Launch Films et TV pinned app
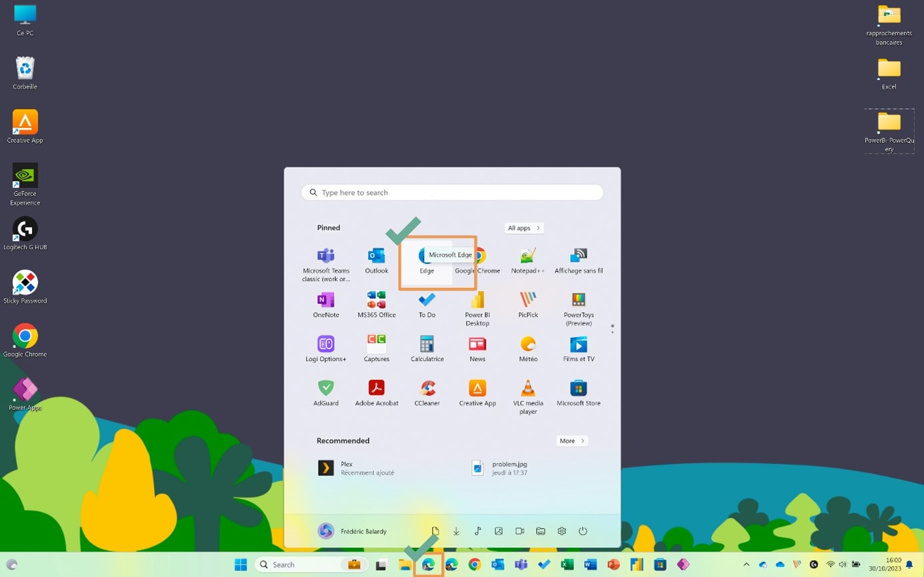 579,348
